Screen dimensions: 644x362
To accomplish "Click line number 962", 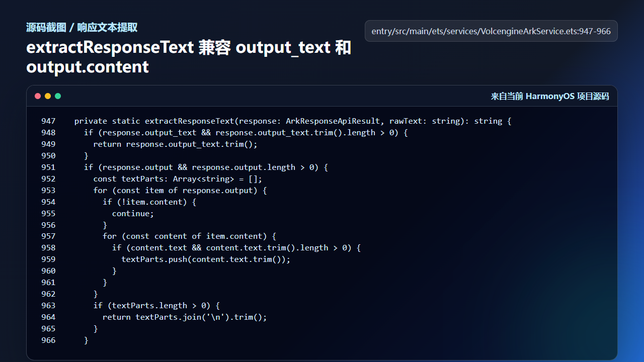I will [49, 294].
